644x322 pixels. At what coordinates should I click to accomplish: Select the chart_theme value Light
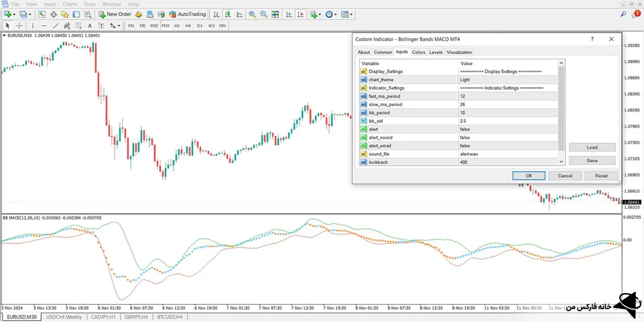pos(508,80)
